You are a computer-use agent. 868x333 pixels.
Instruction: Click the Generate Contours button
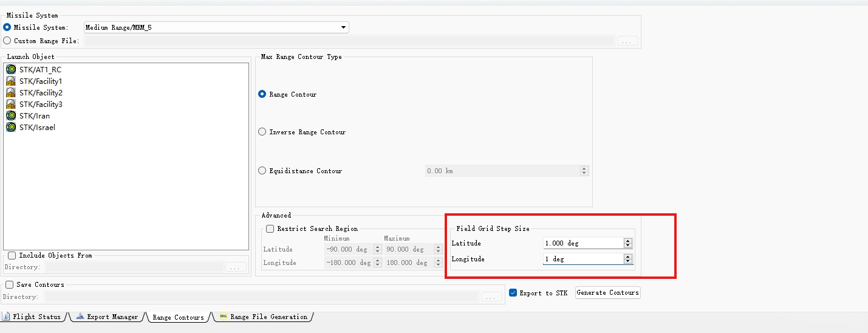607,292
